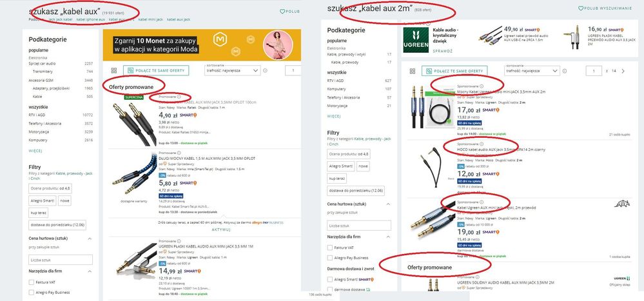Enable Allegro Pay Business in right panel
This screenshot has height=301, width=644.
coord(330,258)
